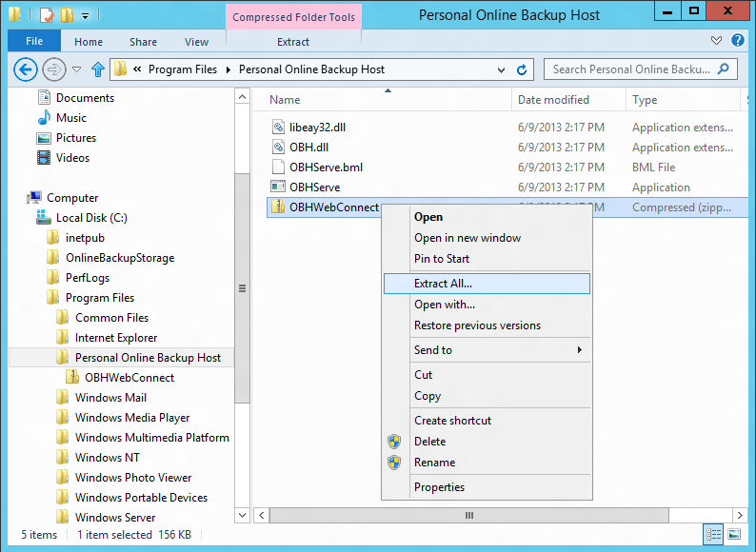Choose Open in new window
Viewport: 756px width, 552px height.
487,238
